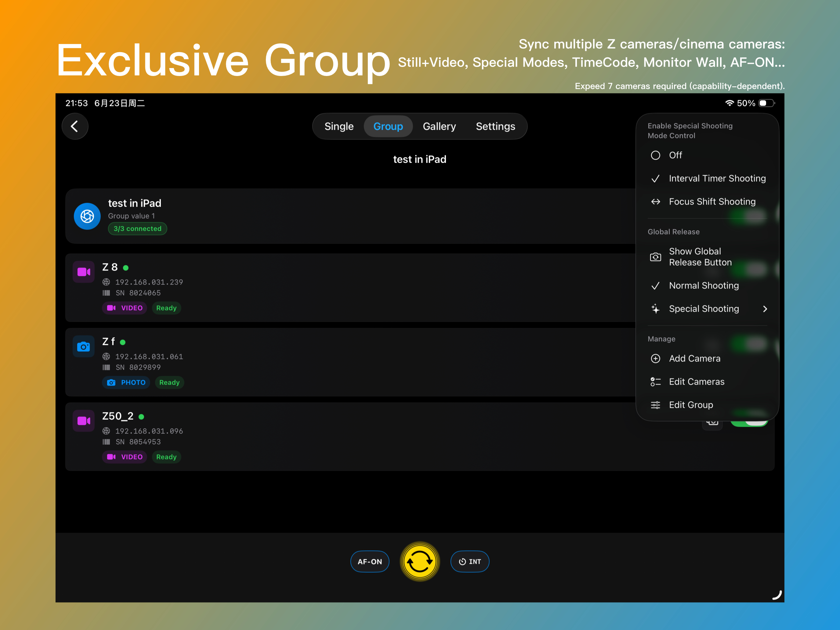Click the Z50_2 Ready status badge
The image size is (840, 630).
point(166,457)
